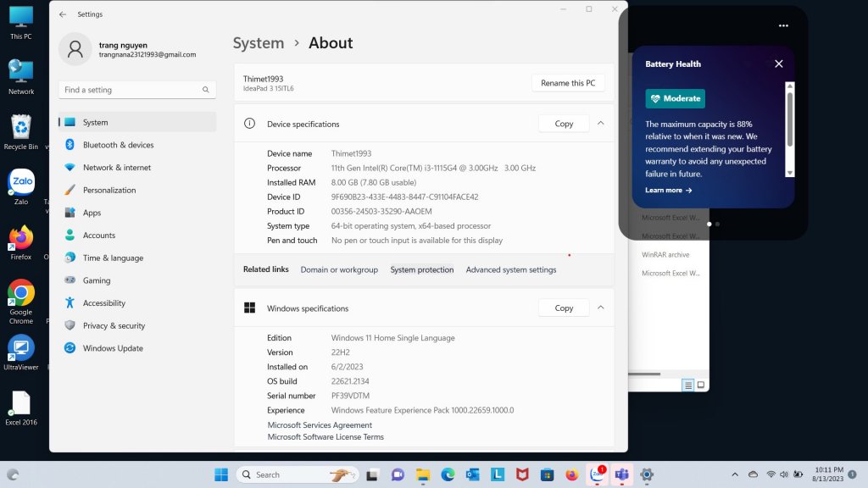Open File Explorer from the taskbar
Viewport: 868px width, 488px height.
coord(423,474)
